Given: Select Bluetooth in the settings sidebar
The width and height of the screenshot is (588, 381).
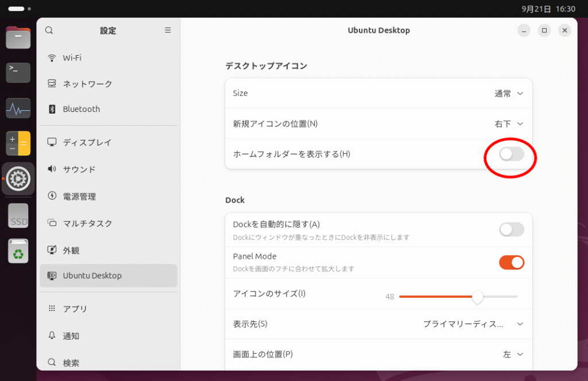Looking at the screenshot, I should coord(109,109).
